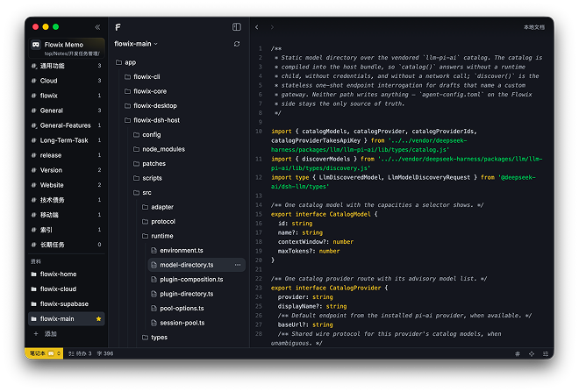Viewport: 579px width, 392px height.
Task: Select the 索引 category
Action: [x=67, y=230]
